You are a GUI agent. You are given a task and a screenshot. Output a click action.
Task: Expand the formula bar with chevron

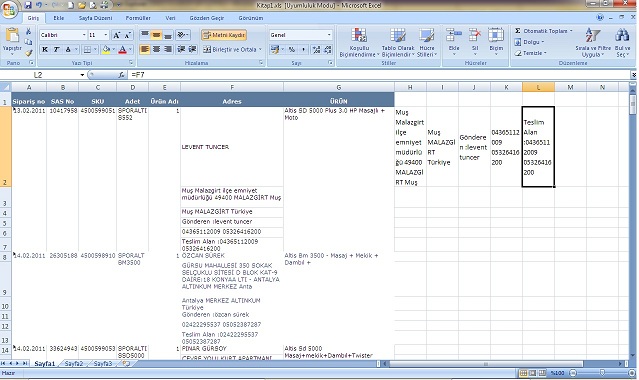(634, 75)
